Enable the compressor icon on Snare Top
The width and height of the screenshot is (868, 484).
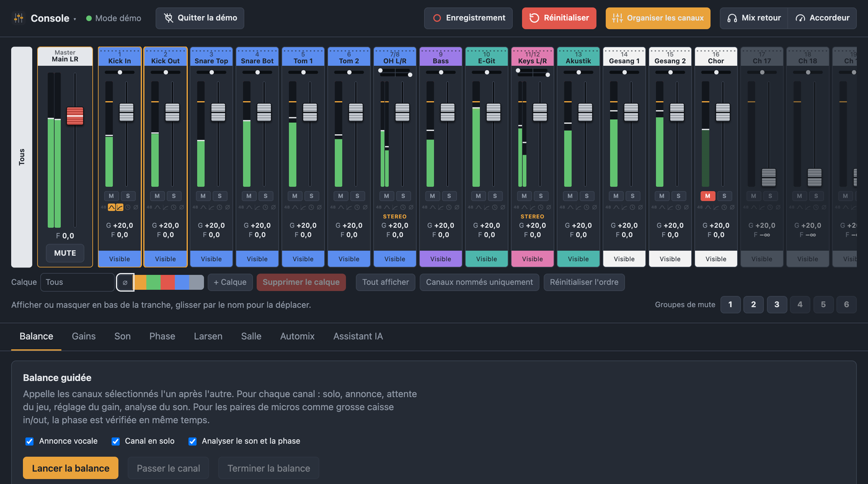tap(211, 207)
